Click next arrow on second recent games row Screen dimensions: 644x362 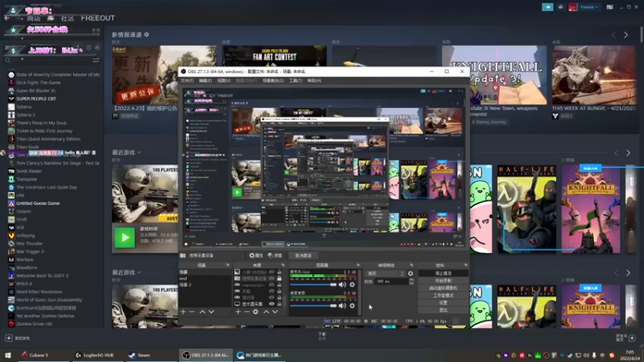(628, 273)
